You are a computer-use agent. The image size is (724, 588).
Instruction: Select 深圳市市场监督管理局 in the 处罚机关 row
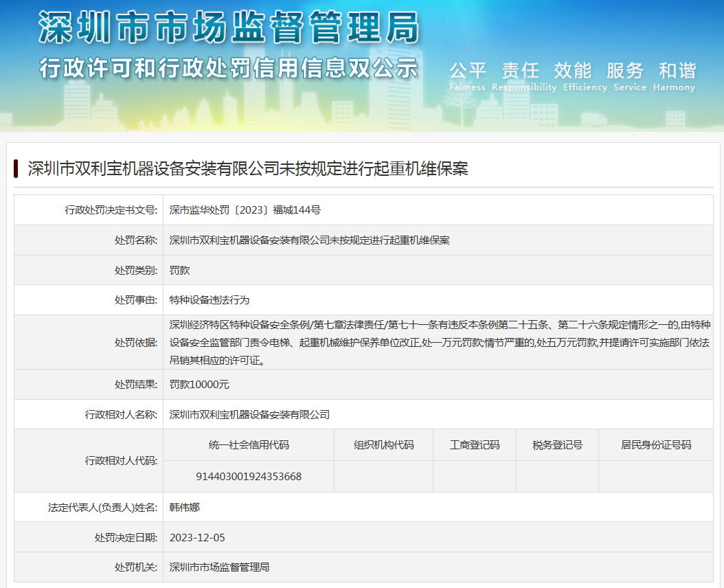(219, 567)
